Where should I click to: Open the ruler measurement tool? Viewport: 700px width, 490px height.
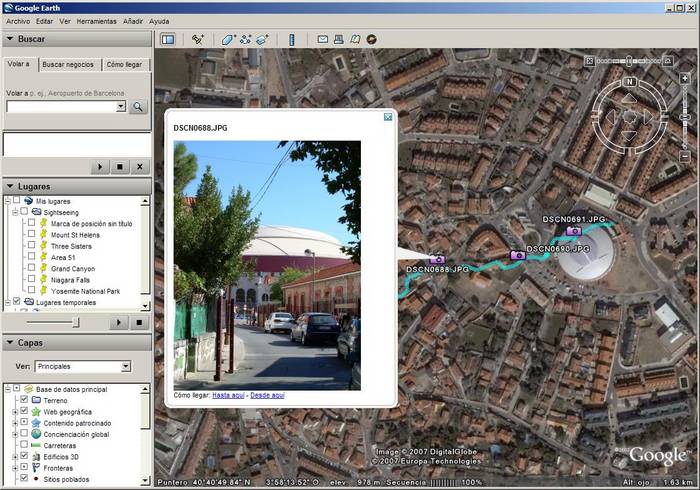tap(292, 39)
